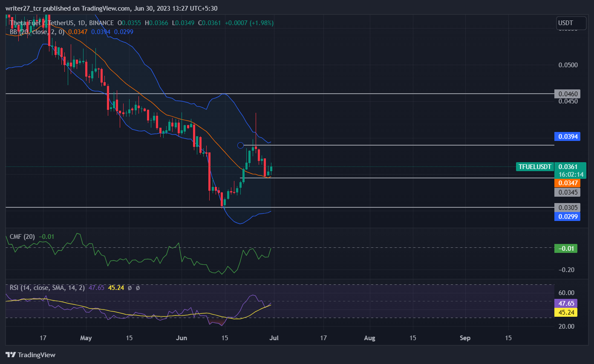Click the yellow 45.24 value in RSI legend

point(116,288)
